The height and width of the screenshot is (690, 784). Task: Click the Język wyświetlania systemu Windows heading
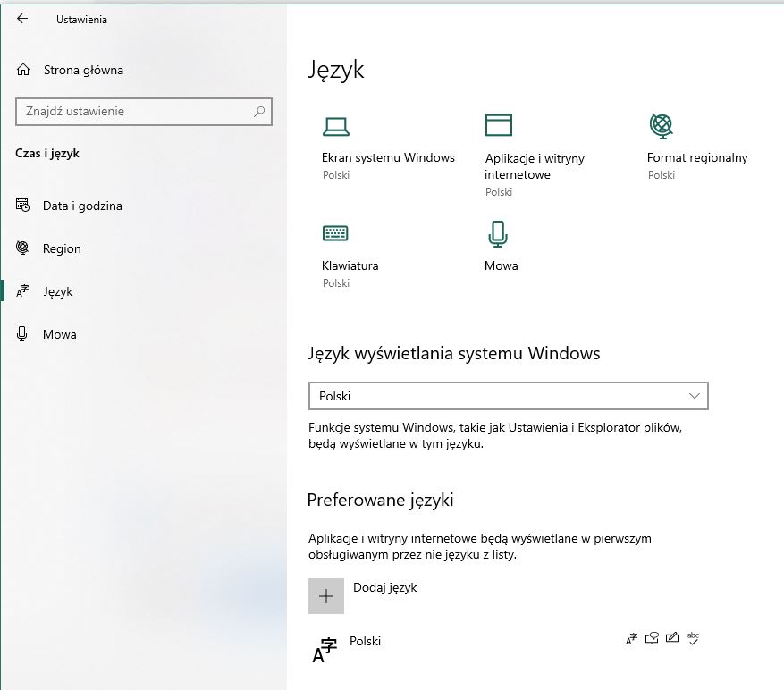[453, 354]
